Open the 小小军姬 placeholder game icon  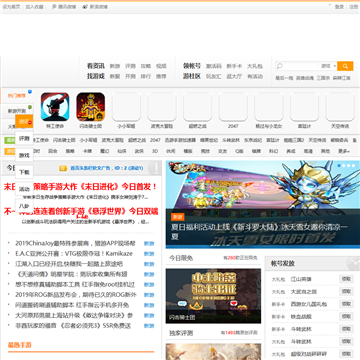coord(126,107)
